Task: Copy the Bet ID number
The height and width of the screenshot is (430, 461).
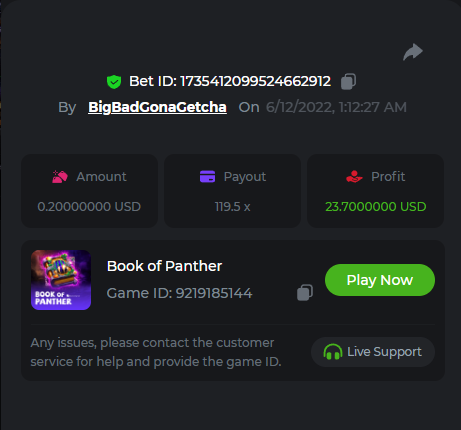Action: (x=348, y=82)
